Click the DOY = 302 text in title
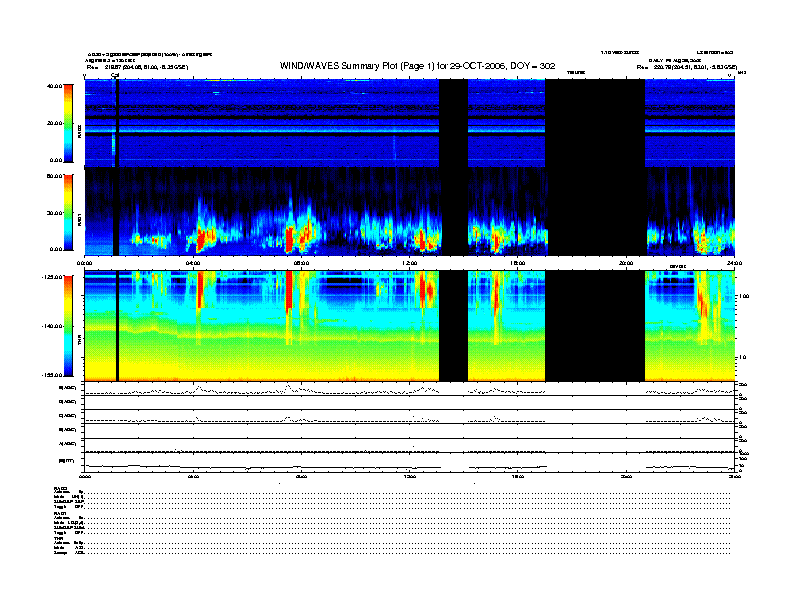The height and width of the screenshot is (612, 792). (533, 66)
